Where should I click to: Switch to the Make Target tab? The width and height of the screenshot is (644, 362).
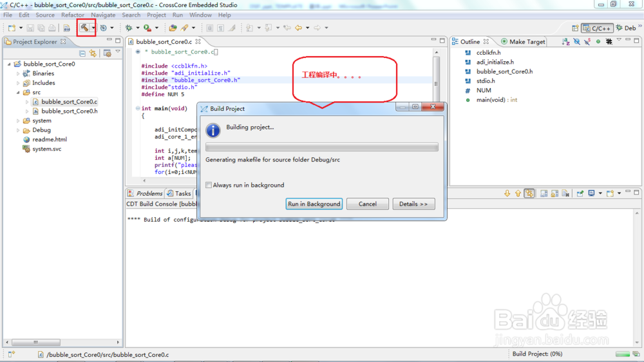tap(523, 41)
